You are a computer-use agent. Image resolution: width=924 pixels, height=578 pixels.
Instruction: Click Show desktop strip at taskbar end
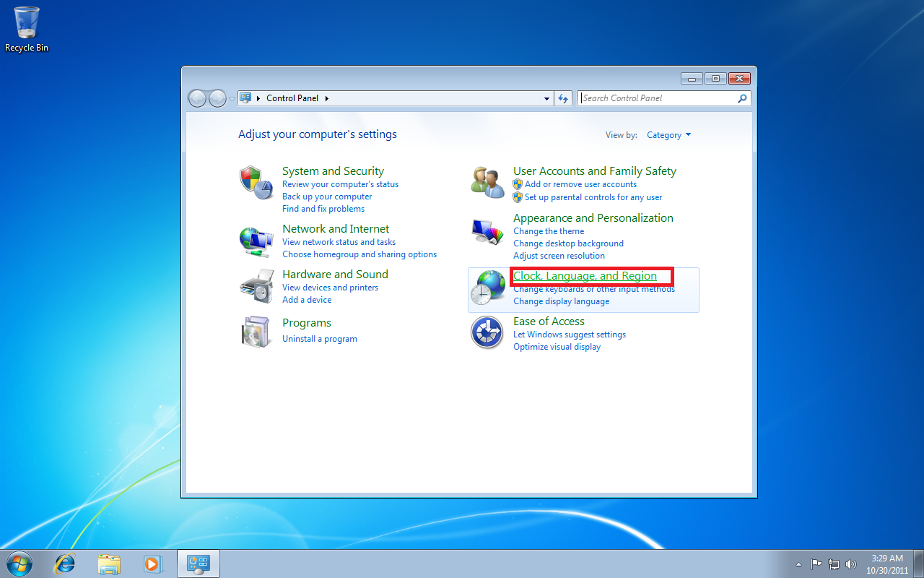[918, 564]
